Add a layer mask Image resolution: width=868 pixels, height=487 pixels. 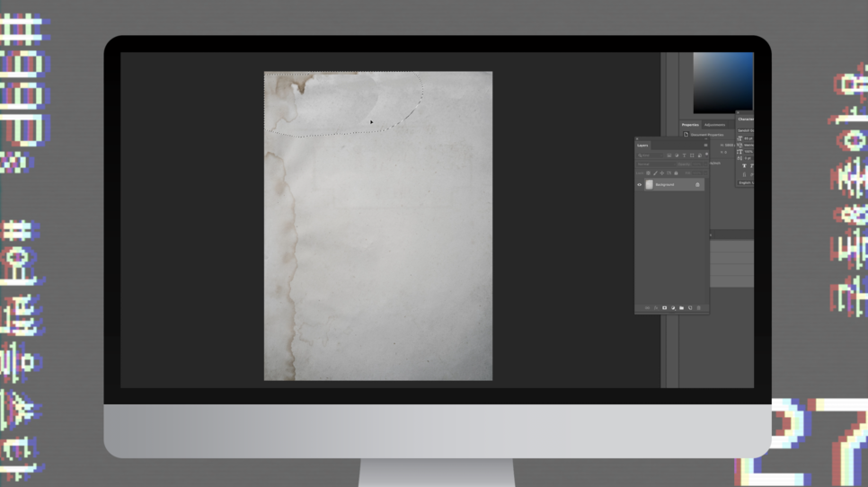(x=664, y=307)
